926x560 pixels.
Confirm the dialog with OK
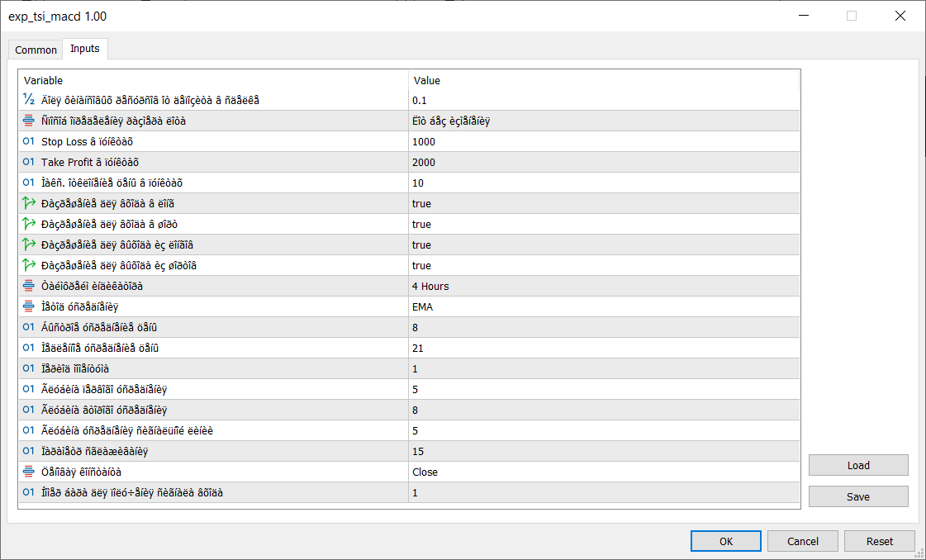pos(726,541)
